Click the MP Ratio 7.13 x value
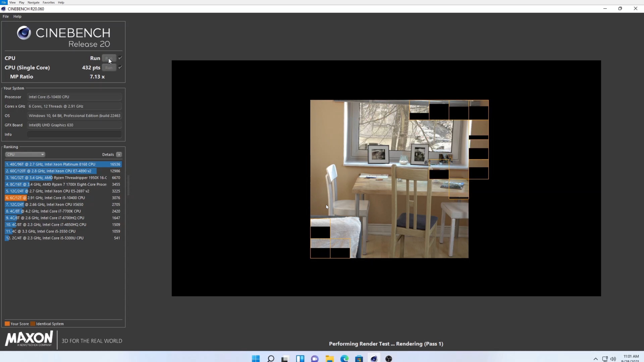Viewport: 644px width, 362px height. (97, 77)
